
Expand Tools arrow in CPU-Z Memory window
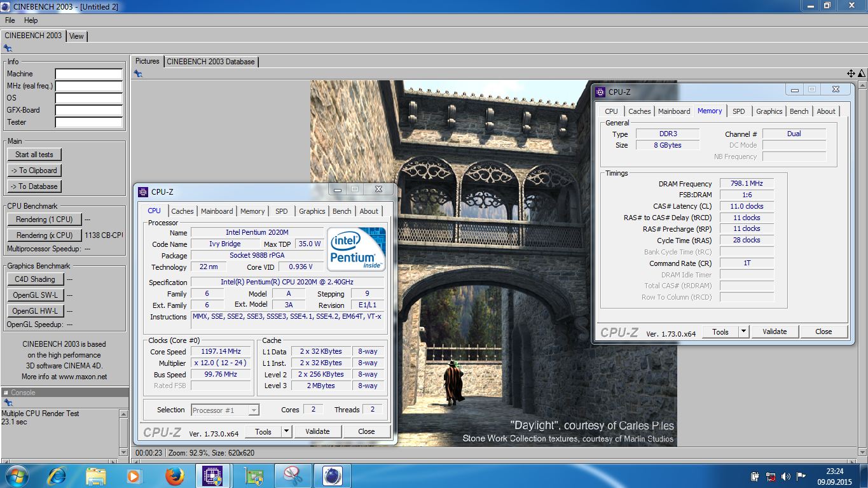pyautogui.click(x=744, y=331)
